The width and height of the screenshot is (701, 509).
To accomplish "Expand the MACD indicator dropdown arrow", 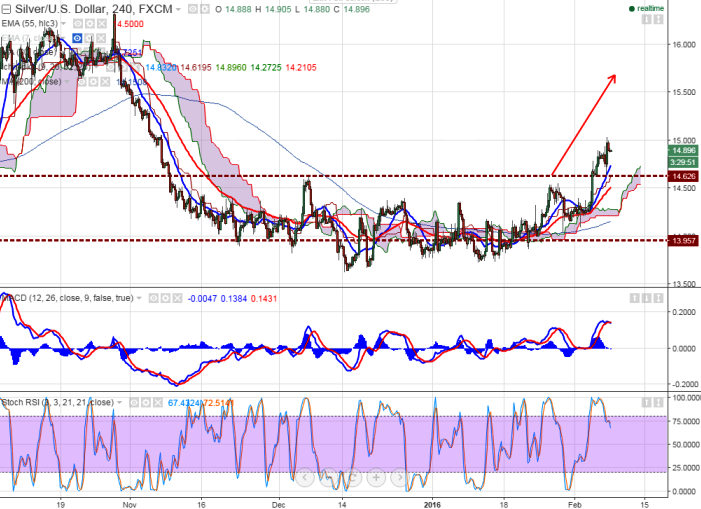I will (139, 298).
